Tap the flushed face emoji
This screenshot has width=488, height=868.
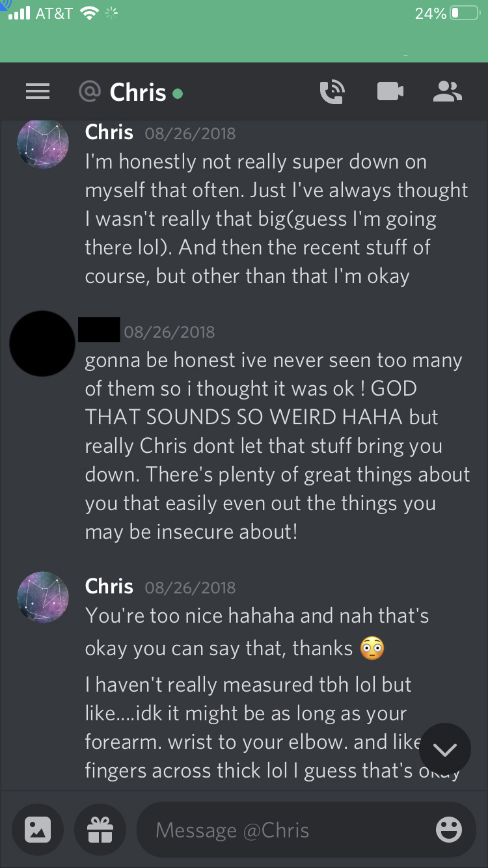click(x=372, y=648)
